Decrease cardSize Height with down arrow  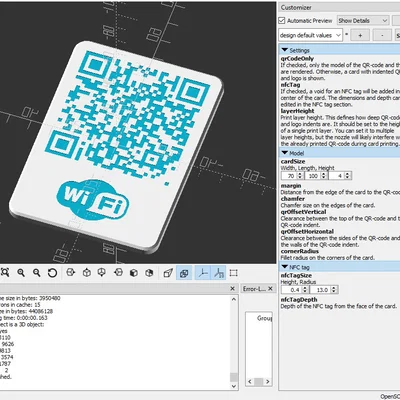[x=348, y=178]
